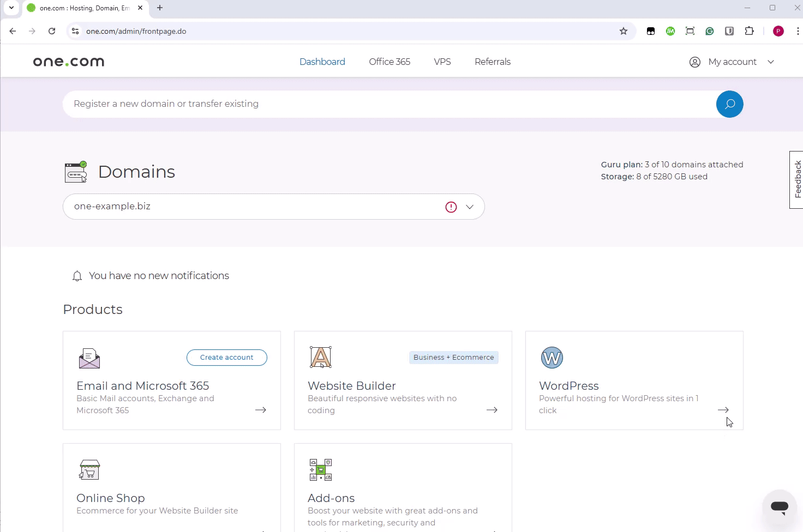Click the WordPress logo icon
Screen dimensions: 803x532
pyautogui.click(x=552, y=358)
